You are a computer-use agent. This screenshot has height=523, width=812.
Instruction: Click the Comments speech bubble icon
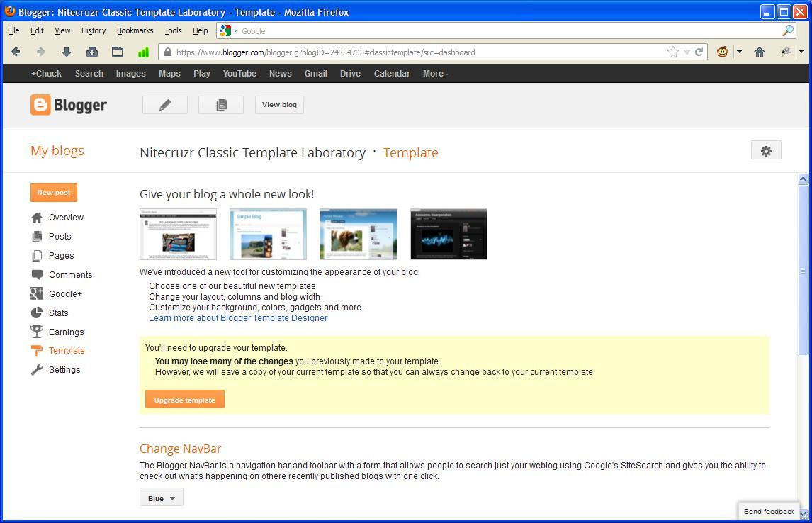coord(37,274)
